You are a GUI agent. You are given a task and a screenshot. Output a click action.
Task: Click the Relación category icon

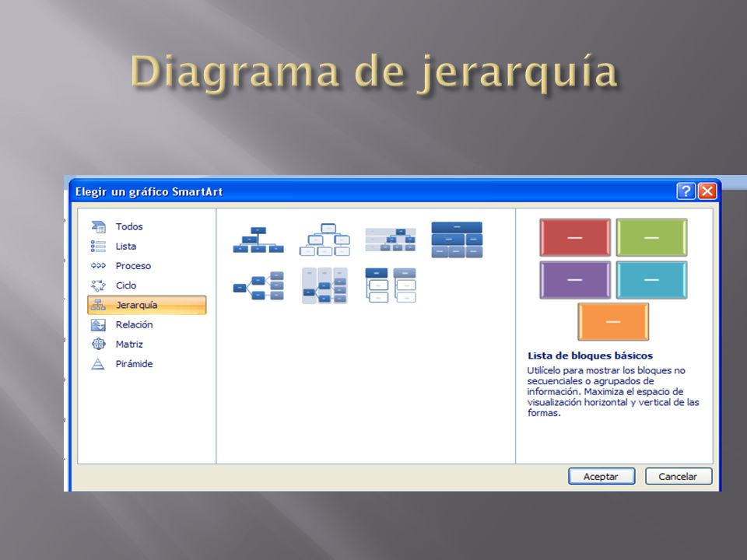click(98, 325)
